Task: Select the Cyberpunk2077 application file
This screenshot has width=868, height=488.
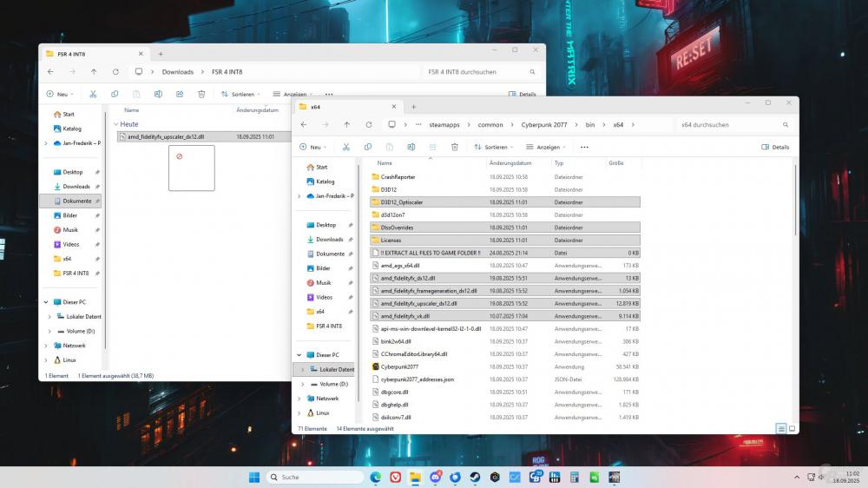Action: (x=399, y=366)
